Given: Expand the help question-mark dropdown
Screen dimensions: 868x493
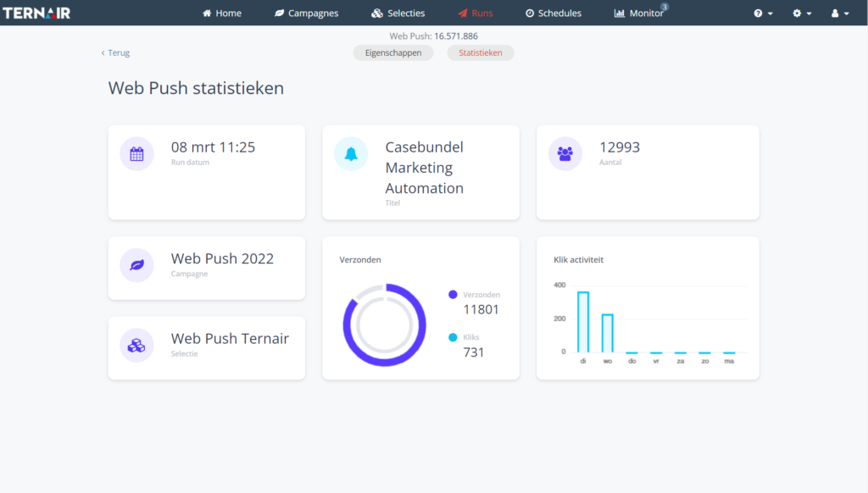Looking at the screenshot, I should 764,14.
